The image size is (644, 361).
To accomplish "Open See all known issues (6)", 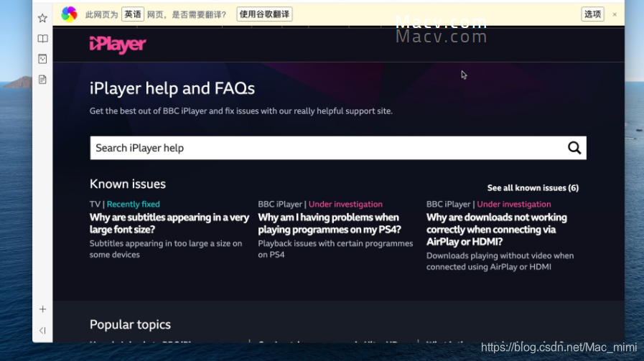I will point(533,188).
